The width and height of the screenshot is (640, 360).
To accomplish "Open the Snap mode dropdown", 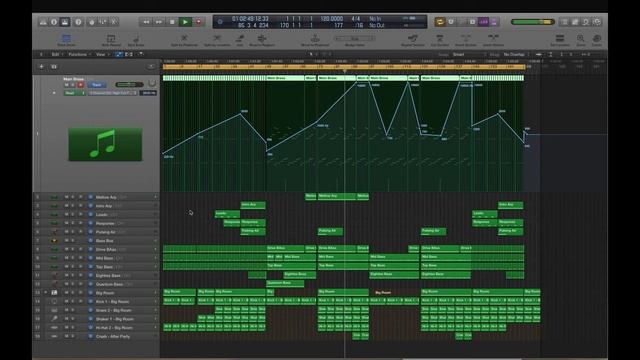I will (x=469, y=54).
